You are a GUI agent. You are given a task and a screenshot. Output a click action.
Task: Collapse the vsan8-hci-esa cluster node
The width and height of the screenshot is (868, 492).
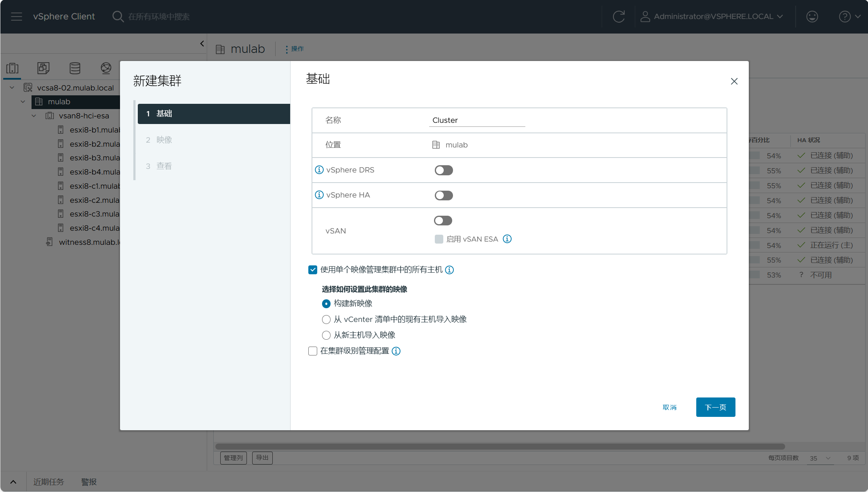click(x=34, y=116)
